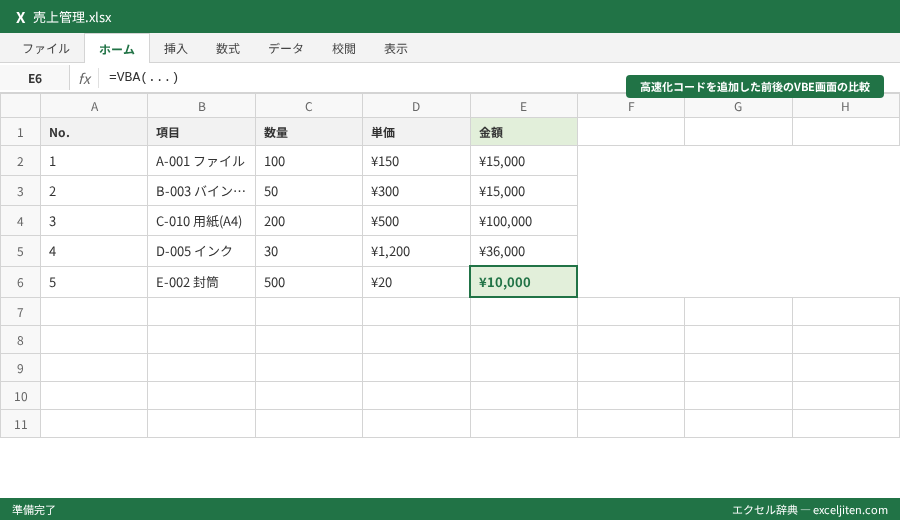Click the 売上管理.xlsx title text
900x520 pixels.
[x=72, y=17]
